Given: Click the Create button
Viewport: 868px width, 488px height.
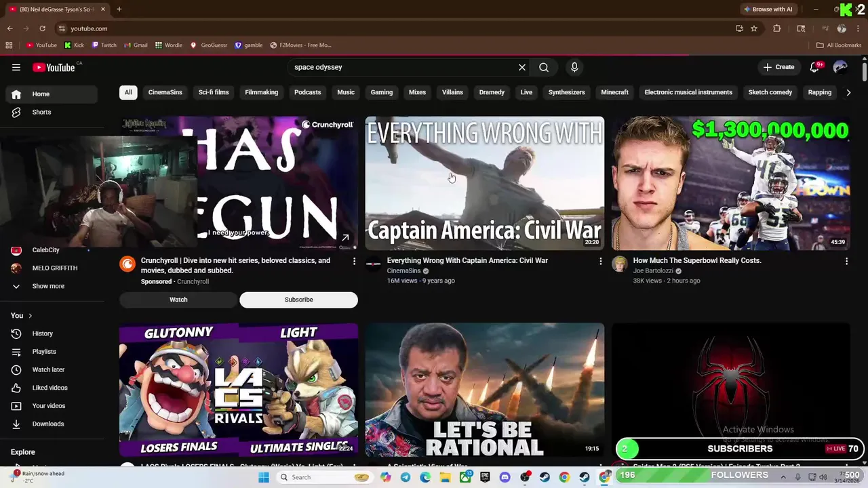Looking at the screenshot, I should click(778, 67).
